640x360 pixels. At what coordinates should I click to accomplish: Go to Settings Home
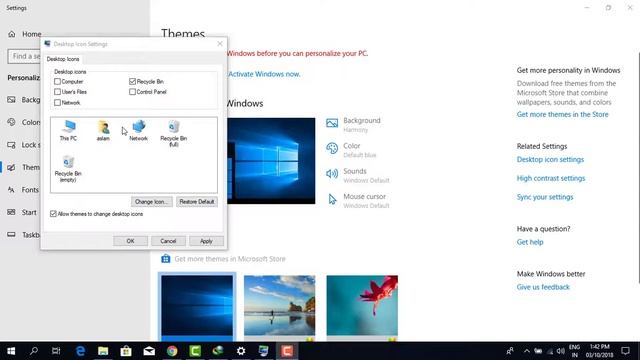click(24, 34)
